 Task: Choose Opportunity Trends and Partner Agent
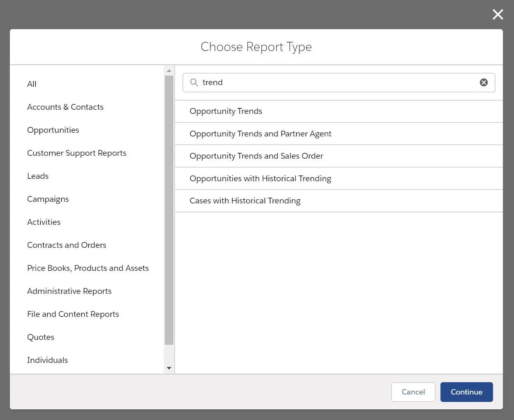339,134
